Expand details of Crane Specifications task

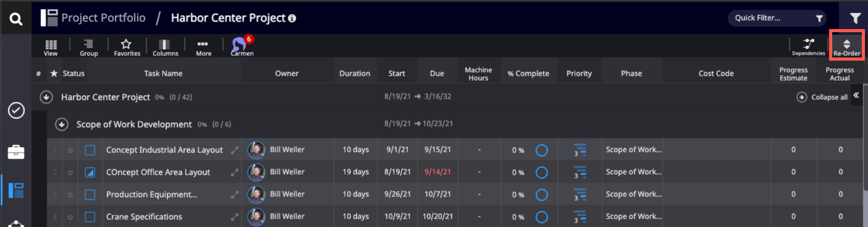tap(234, 217)
